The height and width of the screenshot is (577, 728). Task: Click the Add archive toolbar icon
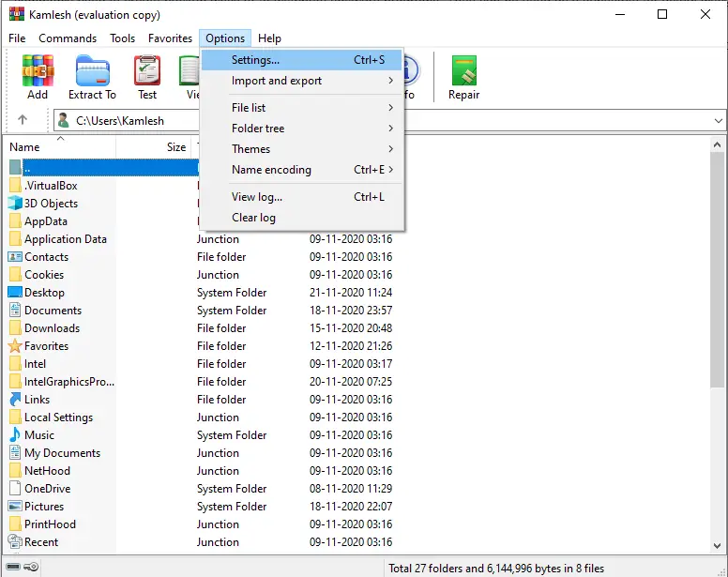click(x=38, y=70)
